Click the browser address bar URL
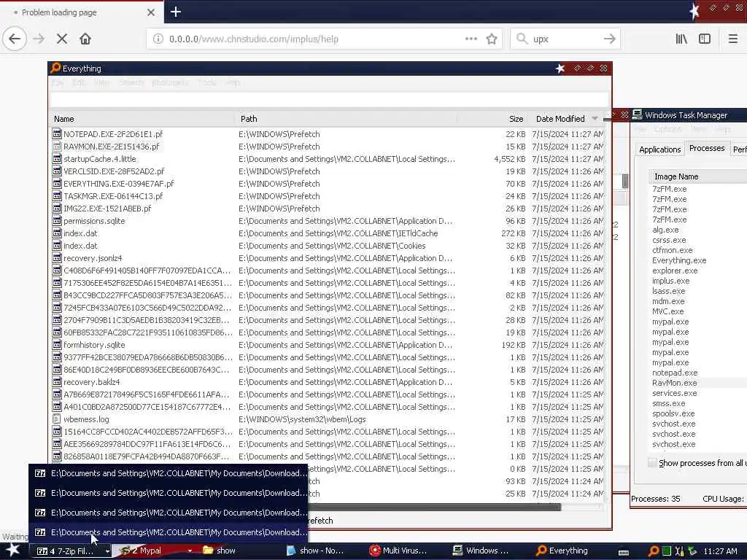This screenshot has height=560, width=747. point(253,39)
